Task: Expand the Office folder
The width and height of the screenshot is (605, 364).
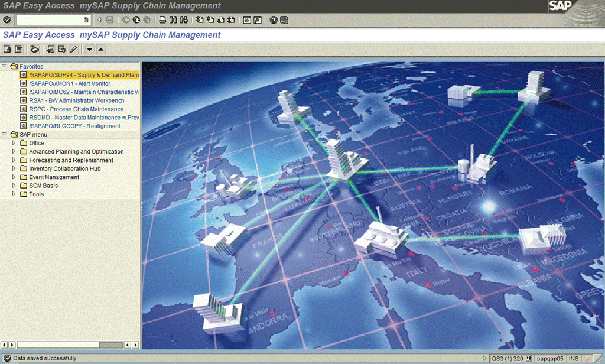Action: [x=14, y=143]
